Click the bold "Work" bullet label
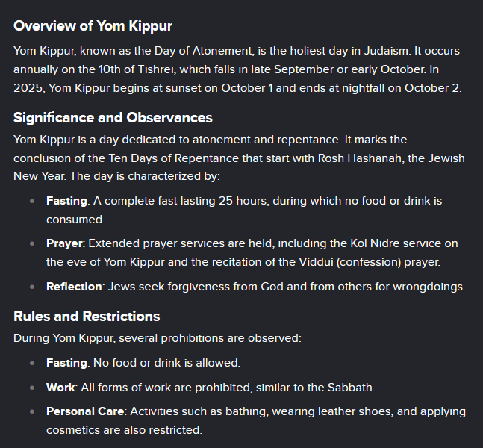Screen dimensions: 483x448 pos(60,388)
